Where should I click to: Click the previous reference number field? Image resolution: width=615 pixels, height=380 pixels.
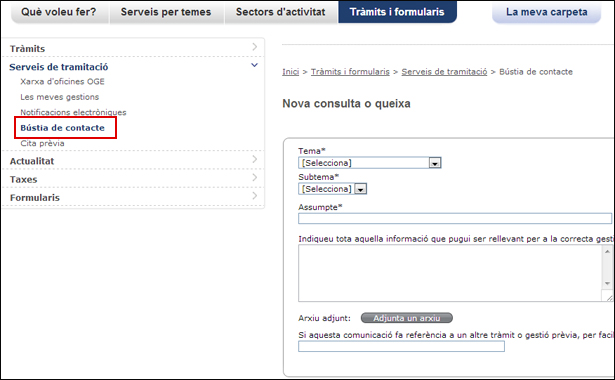coord(401,346)
